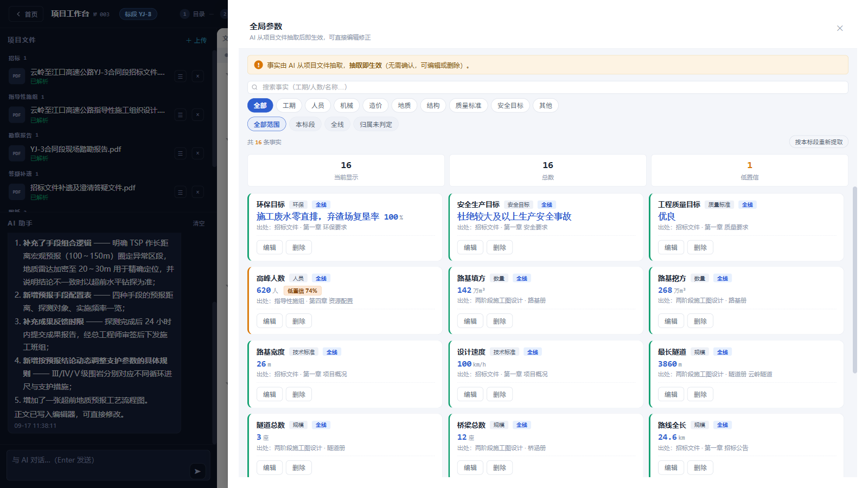Filter facts by 机械
868x488 pixels.
click(x=347, y=106)
